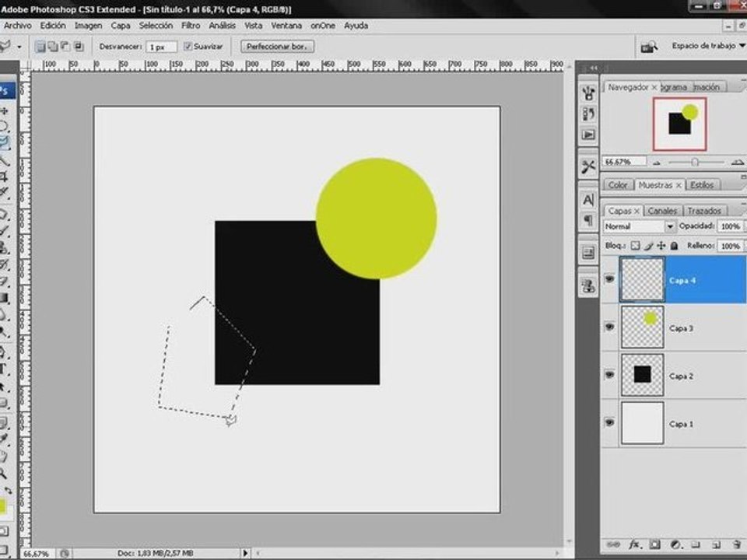This screenshot has width=747, height=560.
Task: Click the swap foreground/background colors arrow
Action: click(x=9, y=490)
